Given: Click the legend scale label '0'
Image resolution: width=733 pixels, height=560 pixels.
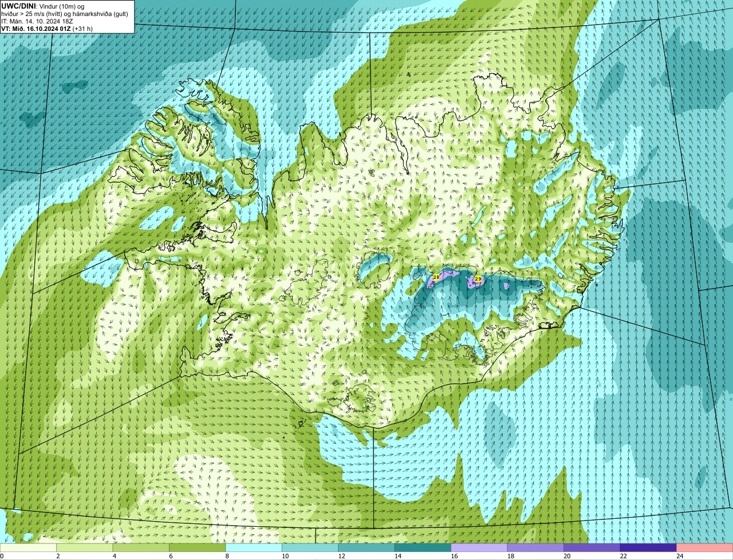Looking at the screenshot, I should (x=2, y=556).
